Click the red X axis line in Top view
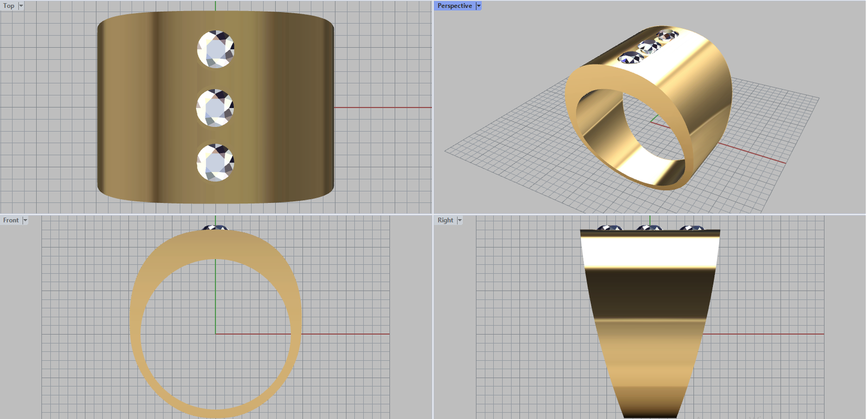Screen dimensions: 868x419 click(x=380, y=107)
